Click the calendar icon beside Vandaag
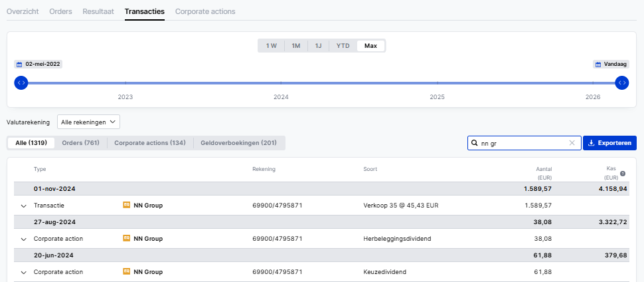The width and height of the screenshot is (644, 282). pyautogui.click(x=598, y=65)
